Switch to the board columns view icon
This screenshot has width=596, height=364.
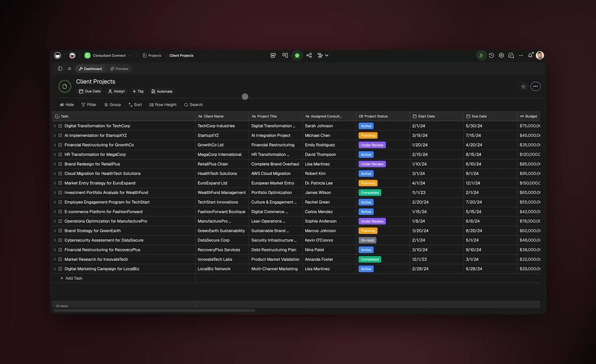[285, 55]
